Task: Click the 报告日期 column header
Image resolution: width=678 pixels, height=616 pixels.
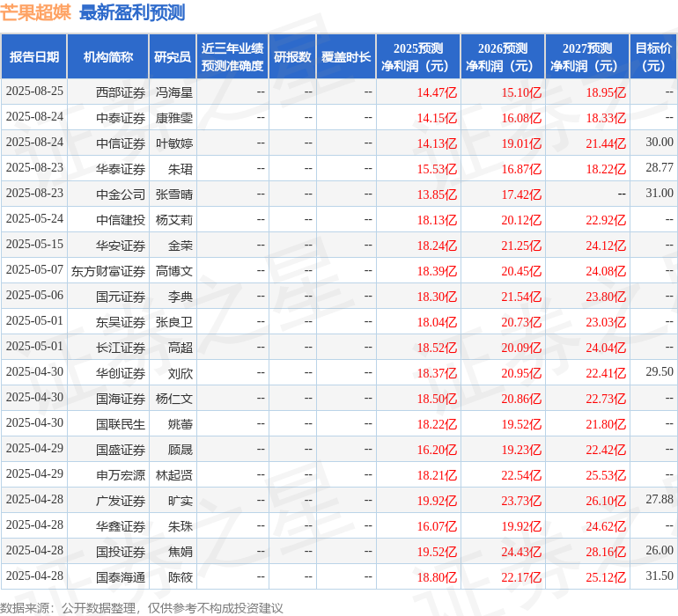Action: click(34, 57)
